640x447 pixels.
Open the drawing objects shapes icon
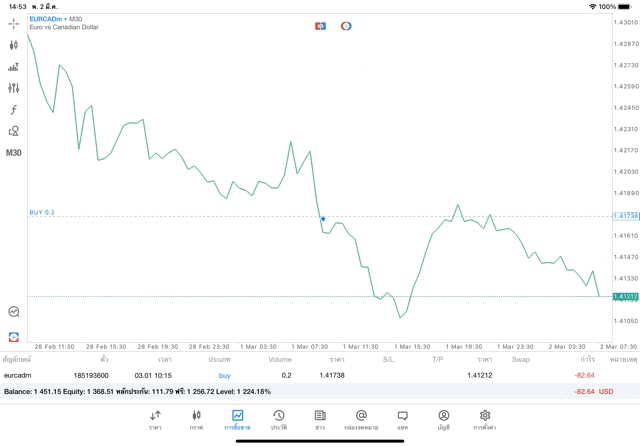14,131
